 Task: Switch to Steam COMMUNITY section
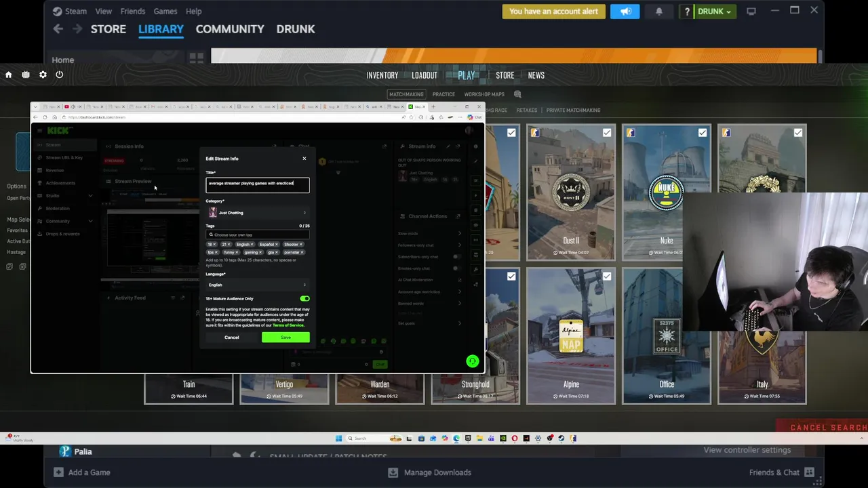(230, 29)
